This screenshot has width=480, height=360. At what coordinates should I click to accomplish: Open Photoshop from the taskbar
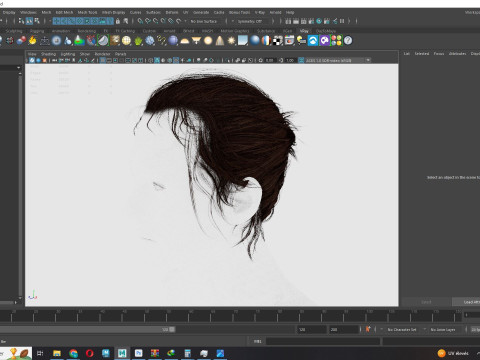[138, 353]
